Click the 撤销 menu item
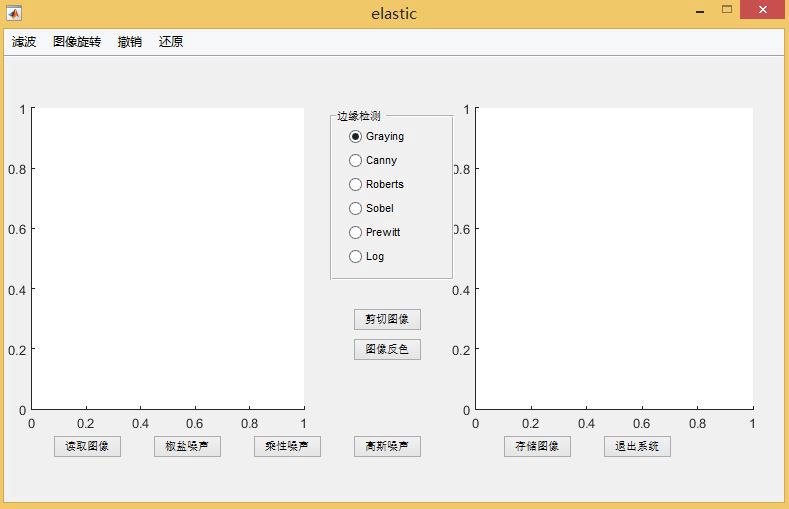Image resolution: width=789 pixels, height=509 pixels. tap(129, 42)
